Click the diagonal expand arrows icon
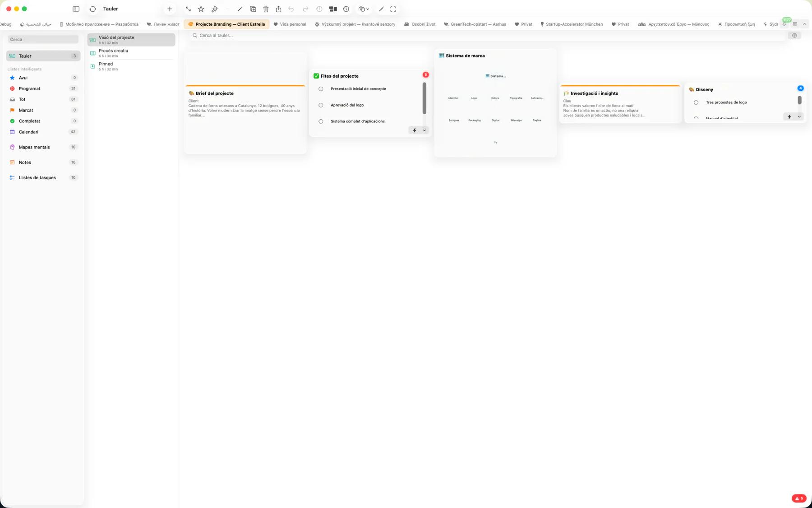Viewport: 812px width, 508px height. pos(188,9)
